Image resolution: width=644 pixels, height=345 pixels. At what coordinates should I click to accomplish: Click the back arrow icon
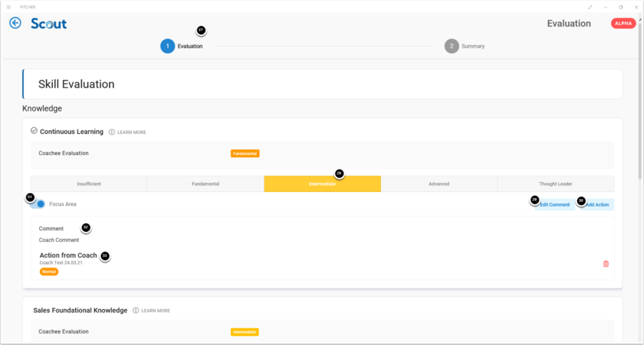tap(15, 23)
